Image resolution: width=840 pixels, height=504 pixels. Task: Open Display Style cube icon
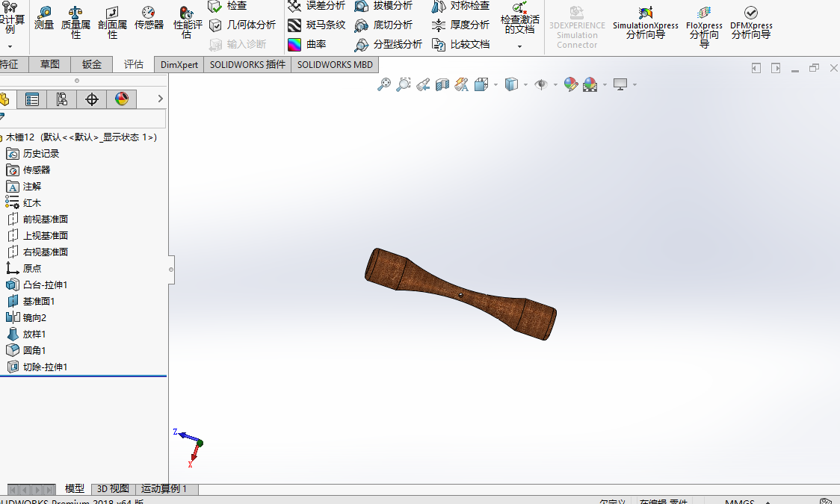pyautogui.click(x=511, y=84)
